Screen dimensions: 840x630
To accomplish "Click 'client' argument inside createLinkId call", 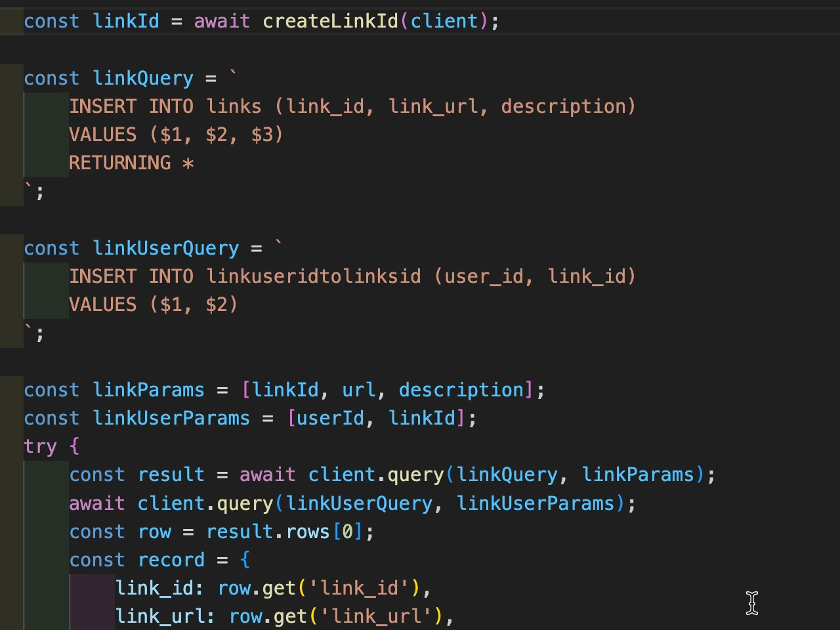I will [444, 21].
